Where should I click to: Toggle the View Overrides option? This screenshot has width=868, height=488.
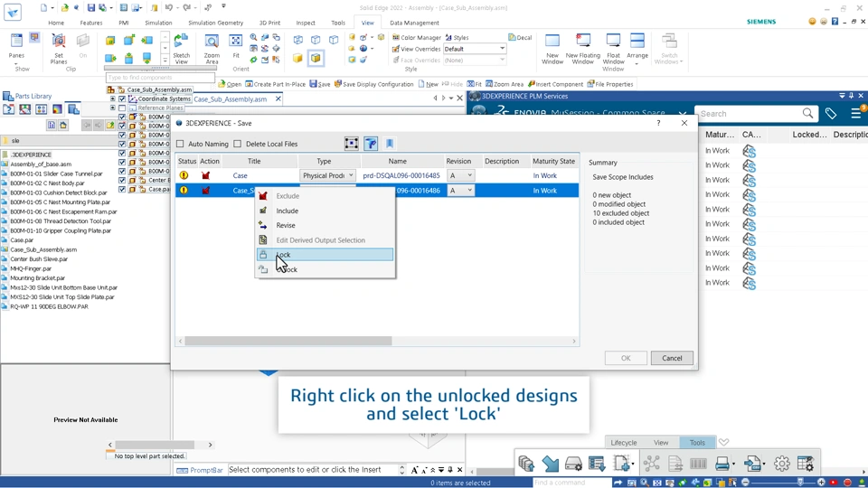click(416, 49)
